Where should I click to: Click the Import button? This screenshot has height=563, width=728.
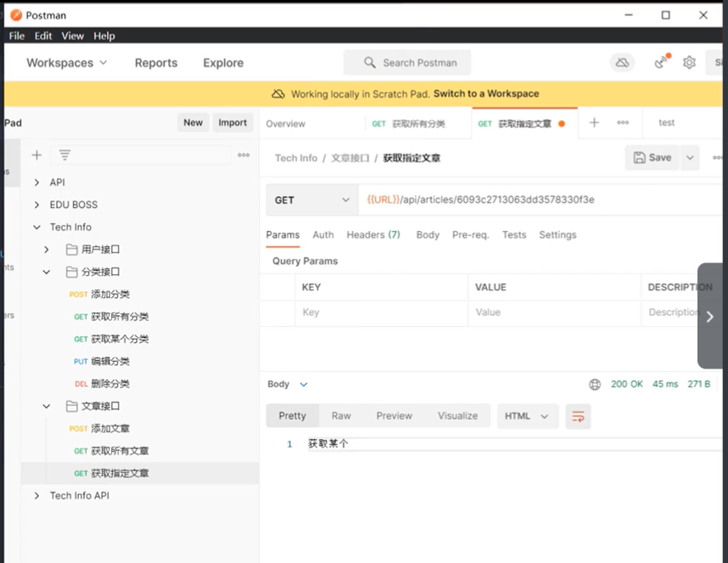pos(232,122)
